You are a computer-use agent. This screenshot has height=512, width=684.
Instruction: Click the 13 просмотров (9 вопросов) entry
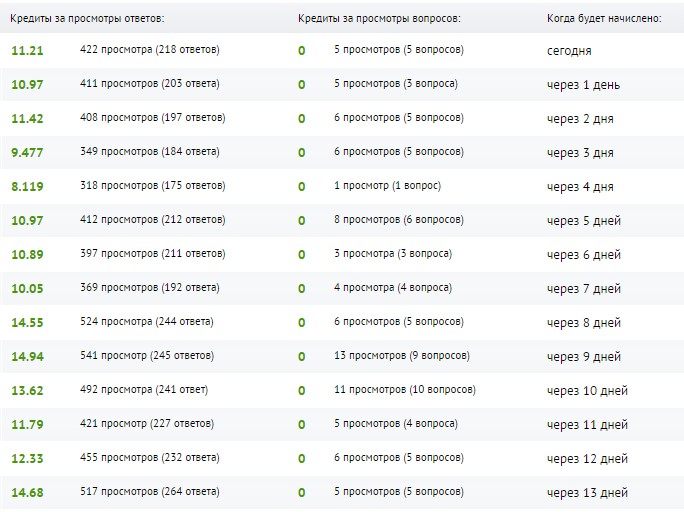pos(402,356)
